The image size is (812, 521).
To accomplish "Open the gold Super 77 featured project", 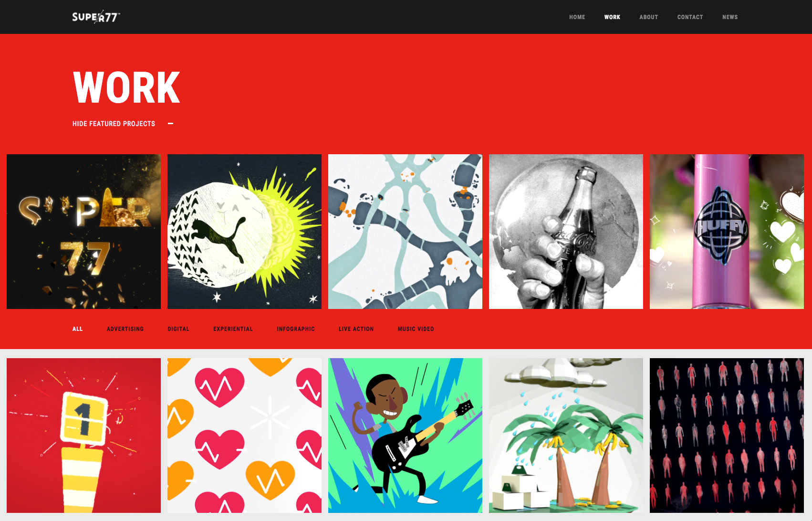I will pyautogui.click(x=83, y=232).
